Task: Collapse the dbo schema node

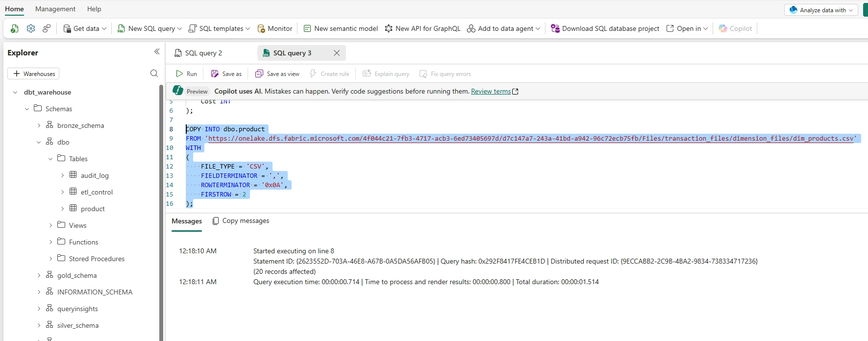Action: [39, 142]
